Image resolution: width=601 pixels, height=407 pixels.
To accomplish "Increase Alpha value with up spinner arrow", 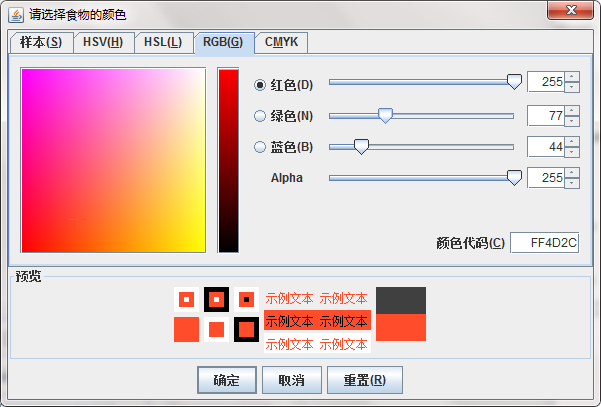I will pos(571,172).
